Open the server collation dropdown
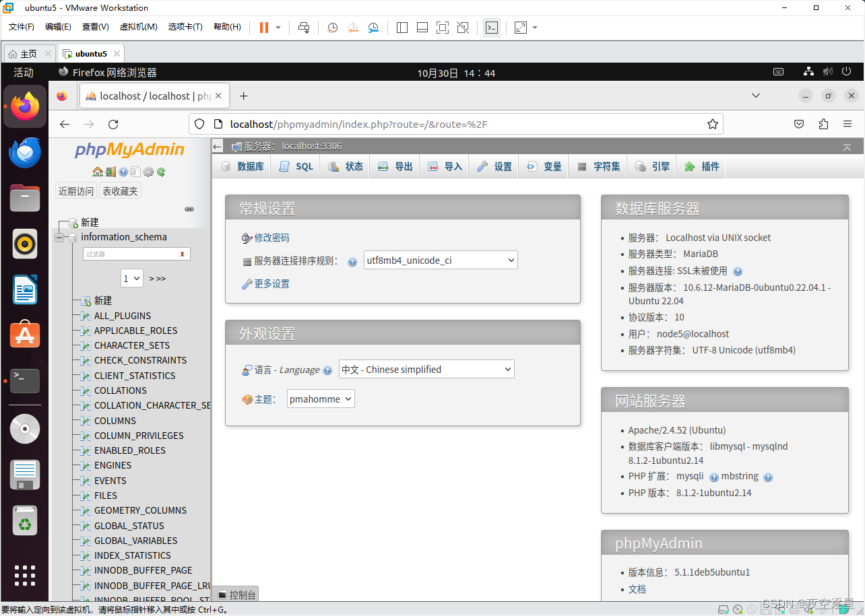Image resolution: width=865 pixels, height=616 pixels. click(441, 259)
